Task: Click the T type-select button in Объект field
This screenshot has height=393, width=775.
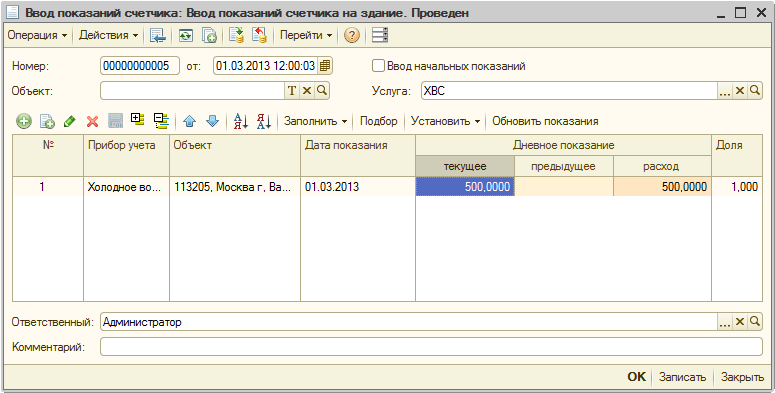Action: [x=292, y=90]
